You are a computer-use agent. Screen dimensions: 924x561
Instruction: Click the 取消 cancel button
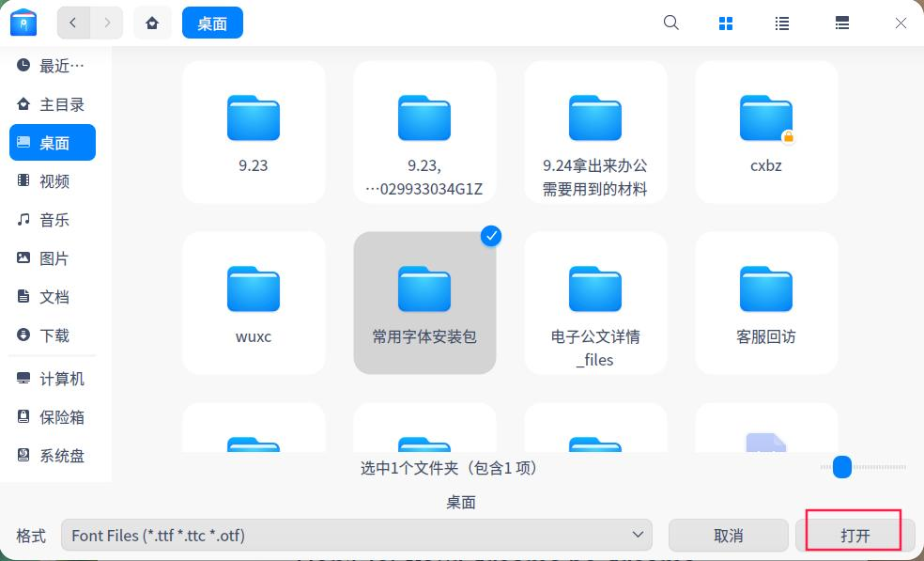tap(729, 535)
